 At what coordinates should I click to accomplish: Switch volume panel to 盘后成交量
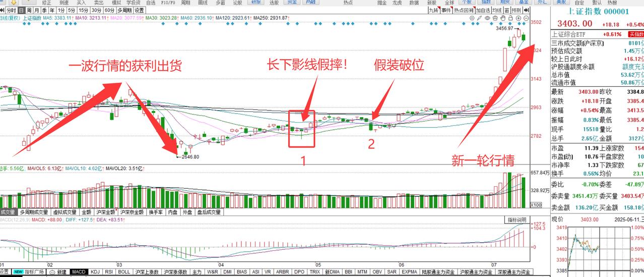[208, 212]
